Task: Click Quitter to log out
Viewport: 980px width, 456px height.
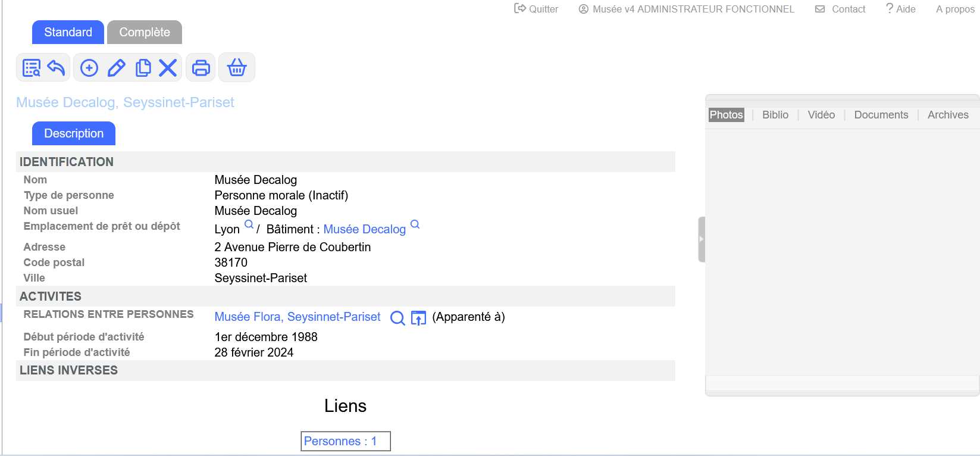Action: [x=537, y=9]
